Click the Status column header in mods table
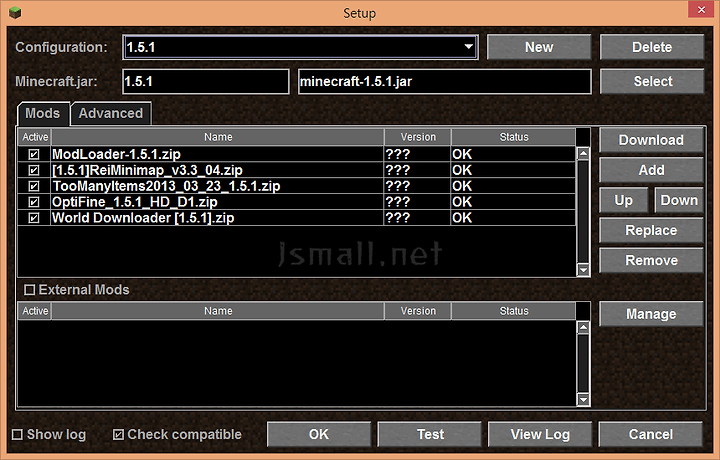 (513, 137)
